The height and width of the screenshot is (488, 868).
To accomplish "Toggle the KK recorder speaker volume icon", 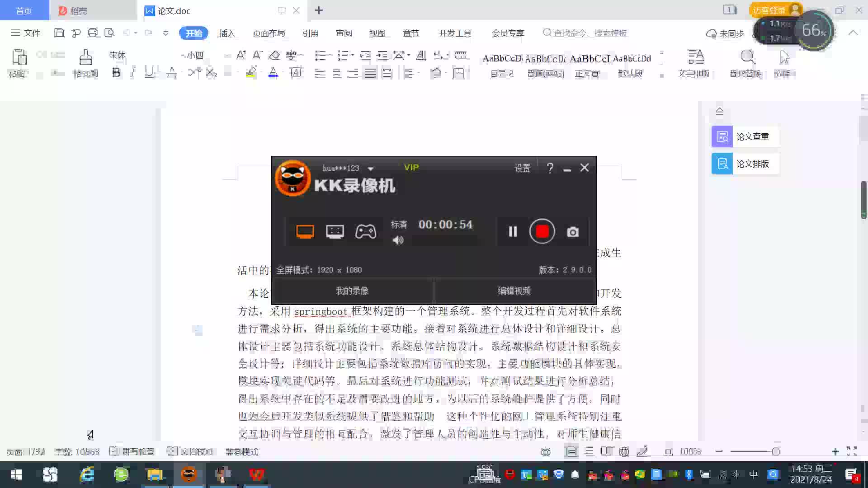I will pos(398,240).
